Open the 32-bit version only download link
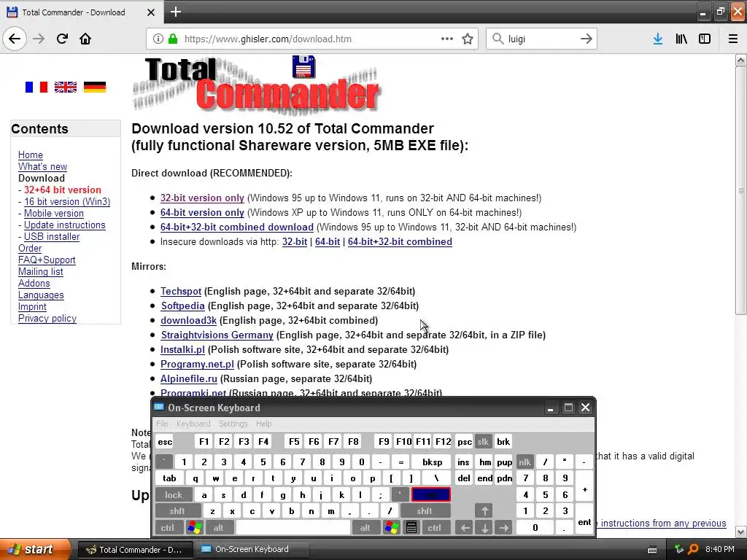 pyautogui.click(x=202, y=198)
